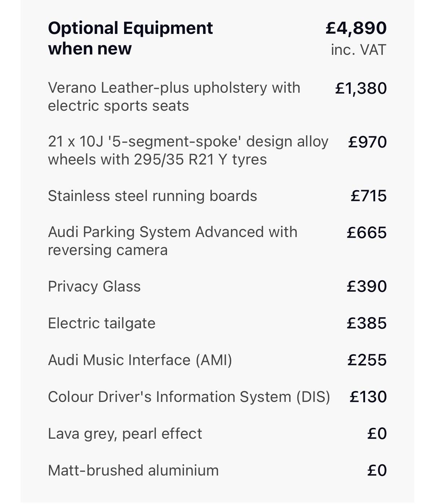The height and width of the screenshot is (504, 435).
Task: Click the £385 tailgate price
Action: 366,323
